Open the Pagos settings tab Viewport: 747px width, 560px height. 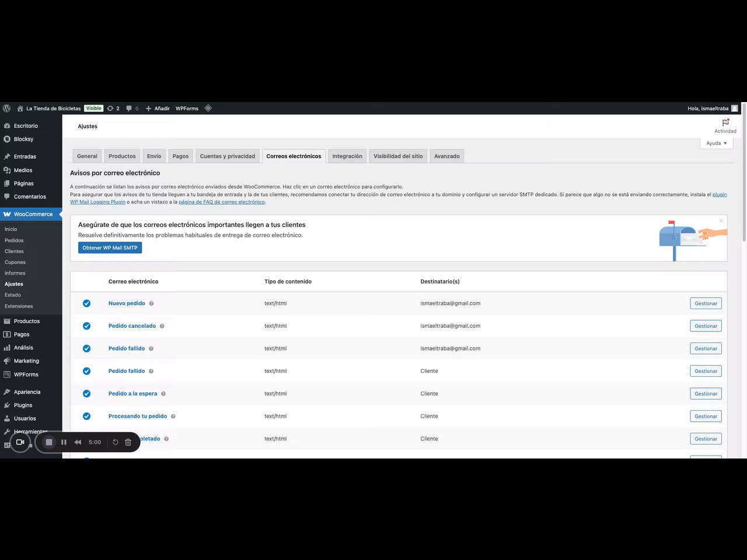coord(180,156)
